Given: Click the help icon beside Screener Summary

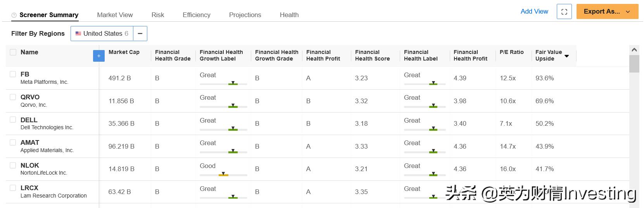Looking at the screenshot, I should click(14, 15).
